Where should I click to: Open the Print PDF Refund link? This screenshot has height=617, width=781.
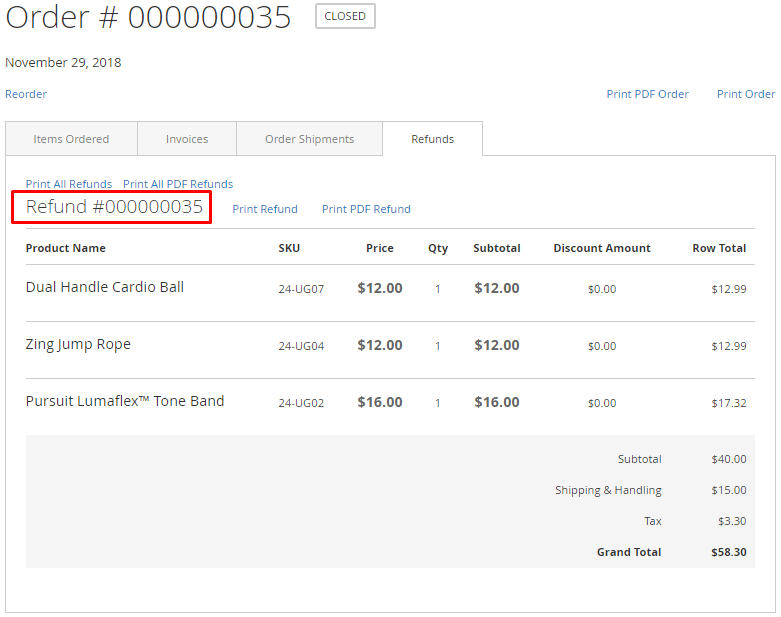366,209
